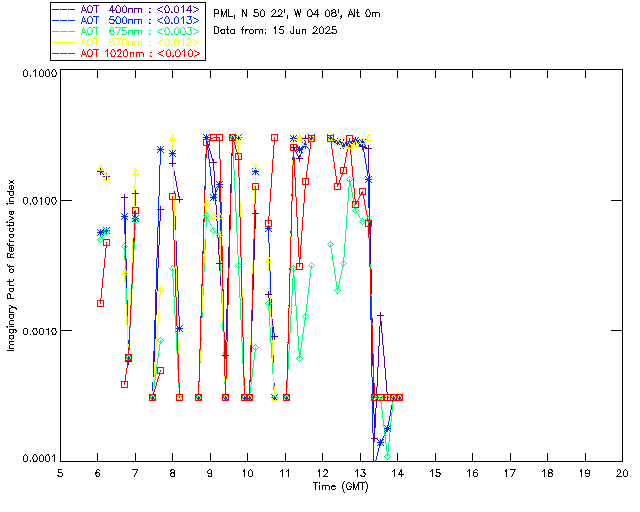The width and height of the screenshot is (640, 512).
Task: Click the 5 tick on the time axis
Action: coord(60,473)
